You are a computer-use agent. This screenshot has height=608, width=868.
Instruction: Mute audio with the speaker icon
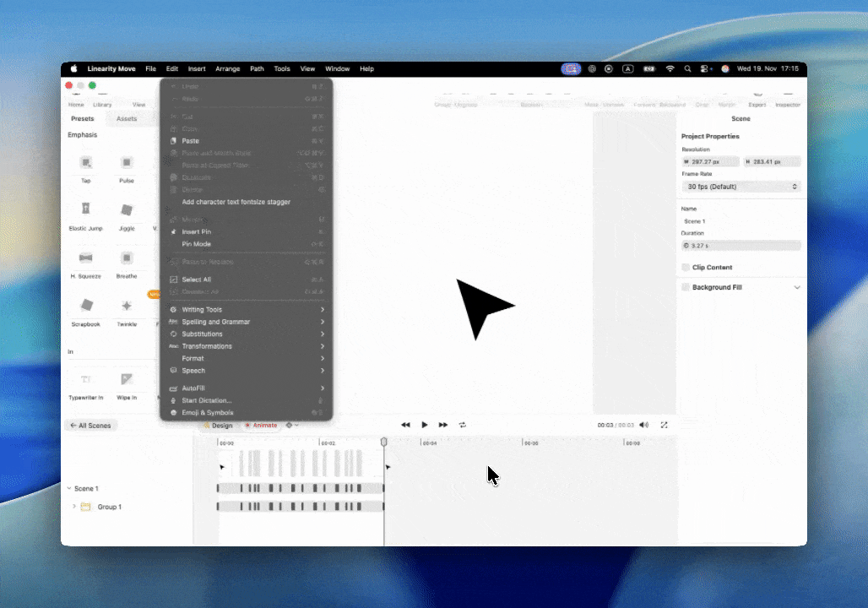point(644,425)
